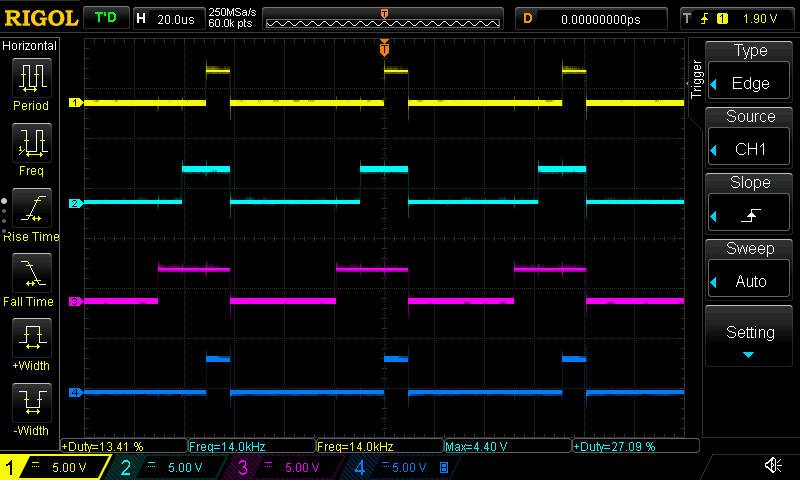Select the +Width measurement icon
The image size is (800, 480).
point(31,339)
